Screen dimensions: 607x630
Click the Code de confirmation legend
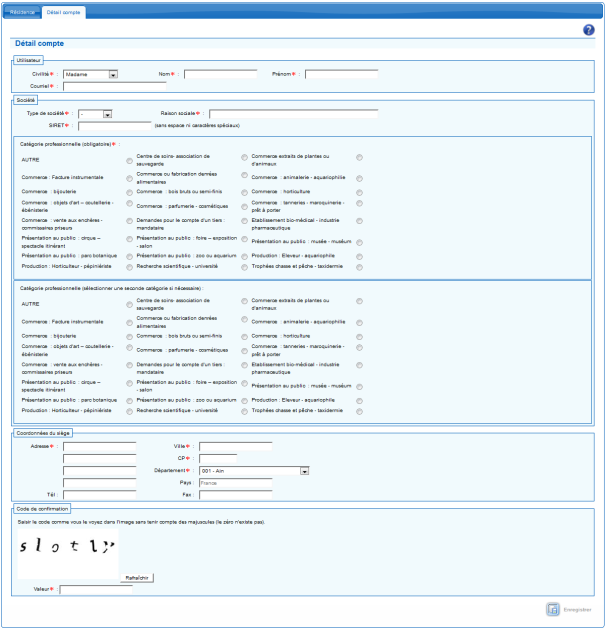click(42, 509)
